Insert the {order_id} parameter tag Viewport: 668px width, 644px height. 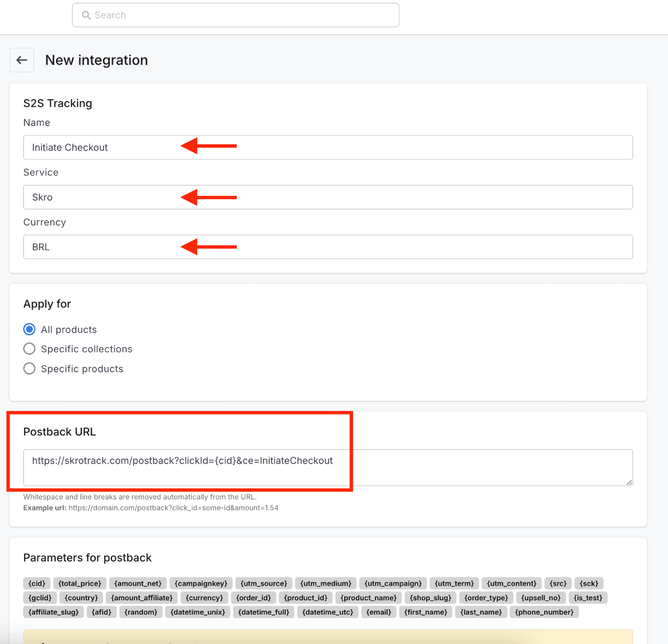[x=253, y=598]
